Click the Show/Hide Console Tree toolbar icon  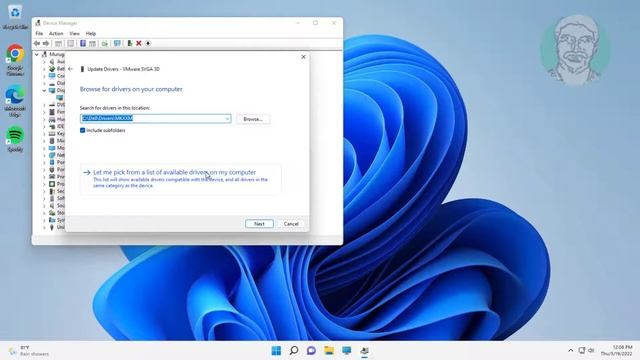pyautogui.click(x=58, y=43)
